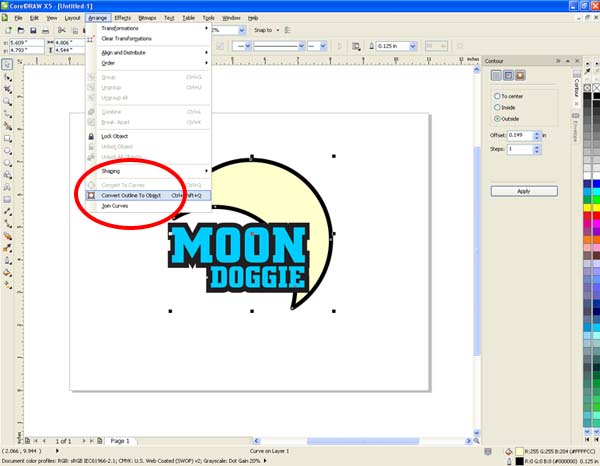
Task: Select the Connector tool in toolbox
Action: (x=7, y=224)
